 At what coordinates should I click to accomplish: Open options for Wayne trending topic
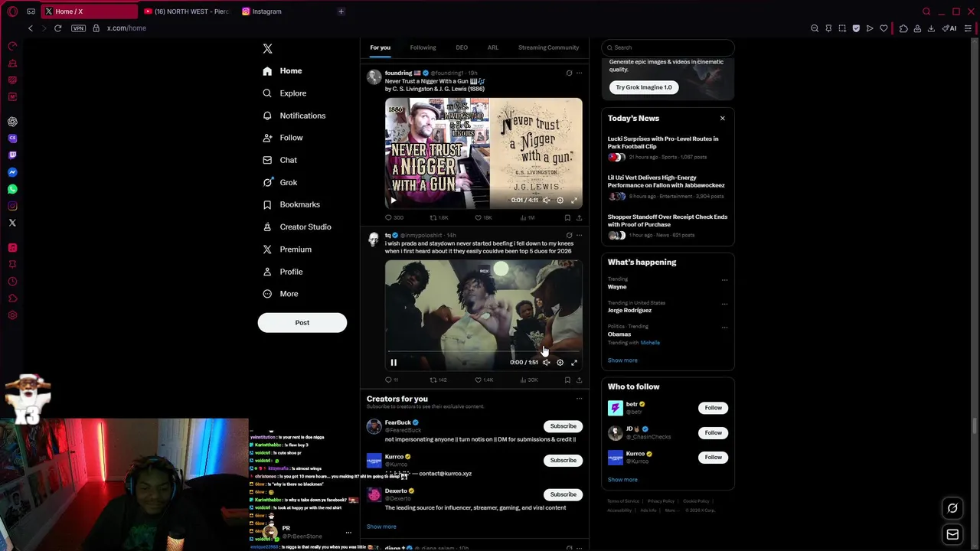724,280
